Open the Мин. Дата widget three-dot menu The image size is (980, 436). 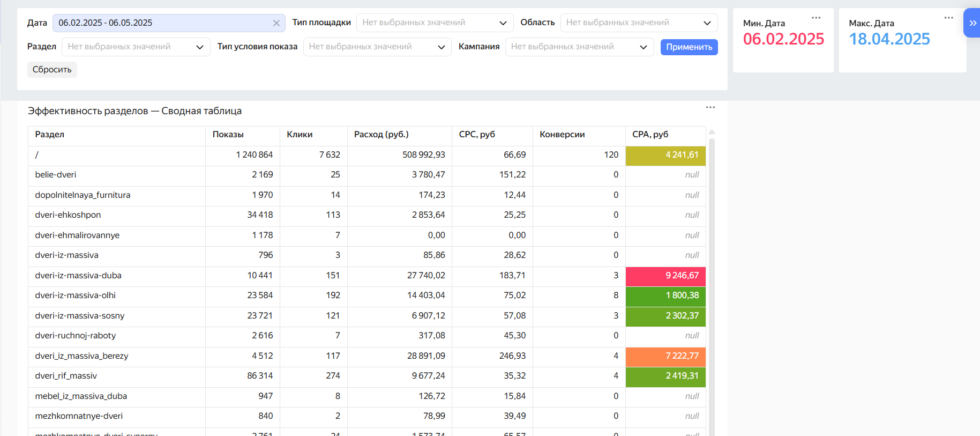(x=816, y=18)
